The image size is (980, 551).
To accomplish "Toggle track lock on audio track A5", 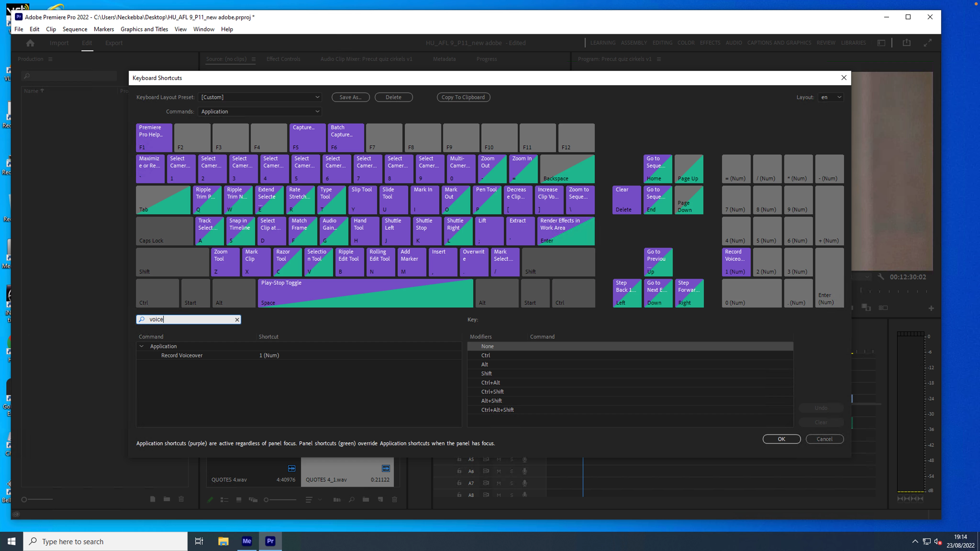I will (x=459, y=459).
